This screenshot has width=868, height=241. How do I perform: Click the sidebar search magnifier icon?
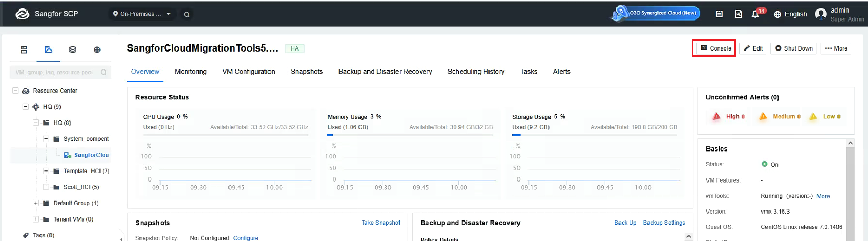(103, 72)
